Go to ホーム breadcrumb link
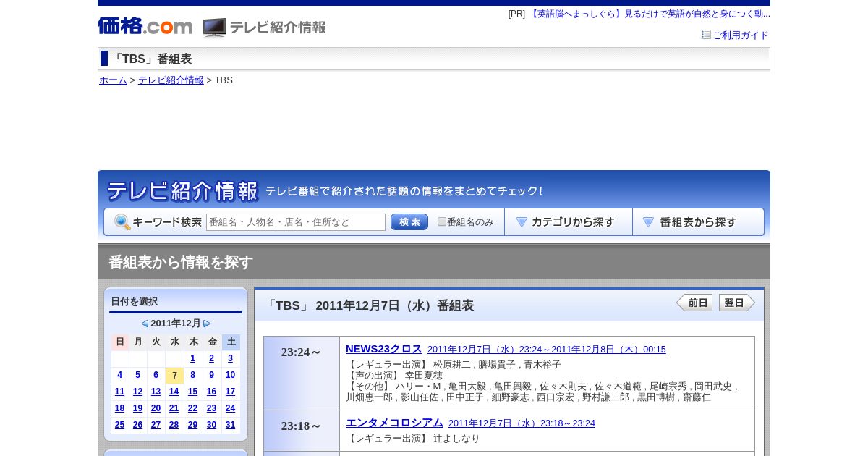The image size is (868, 456). point(113,80)
